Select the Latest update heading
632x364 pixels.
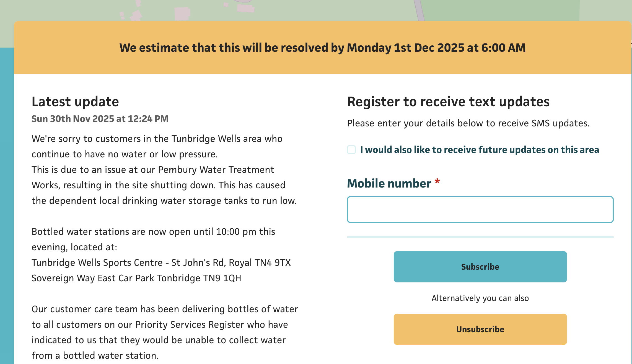75,102
